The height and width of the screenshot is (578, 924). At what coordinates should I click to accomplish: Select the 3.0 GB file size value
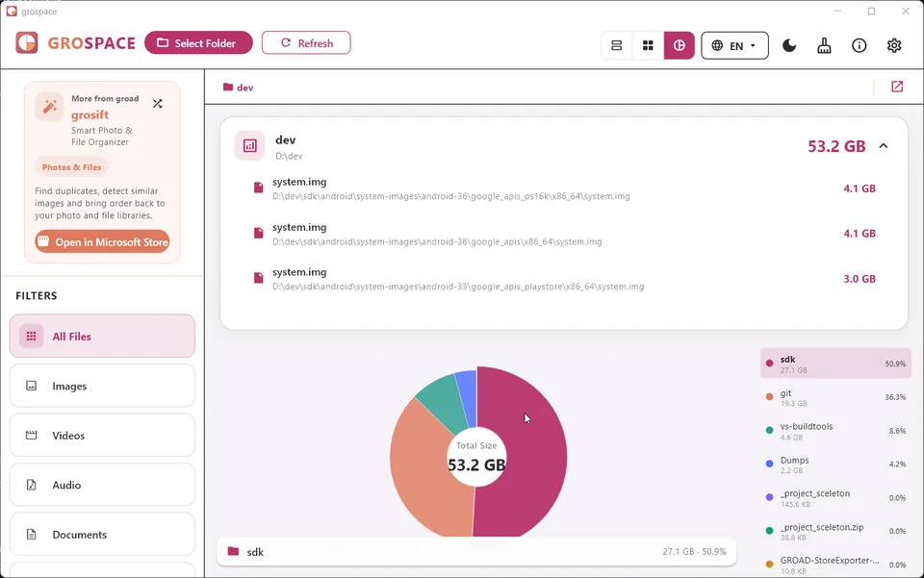[860, 279]
